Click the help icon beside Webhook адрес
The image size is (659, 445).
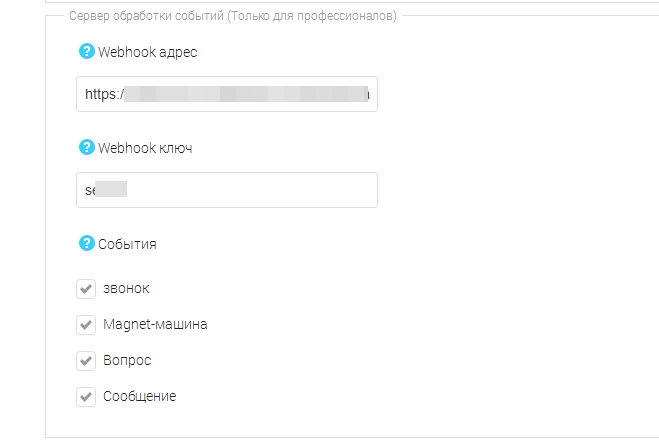(x=86, y=52)
